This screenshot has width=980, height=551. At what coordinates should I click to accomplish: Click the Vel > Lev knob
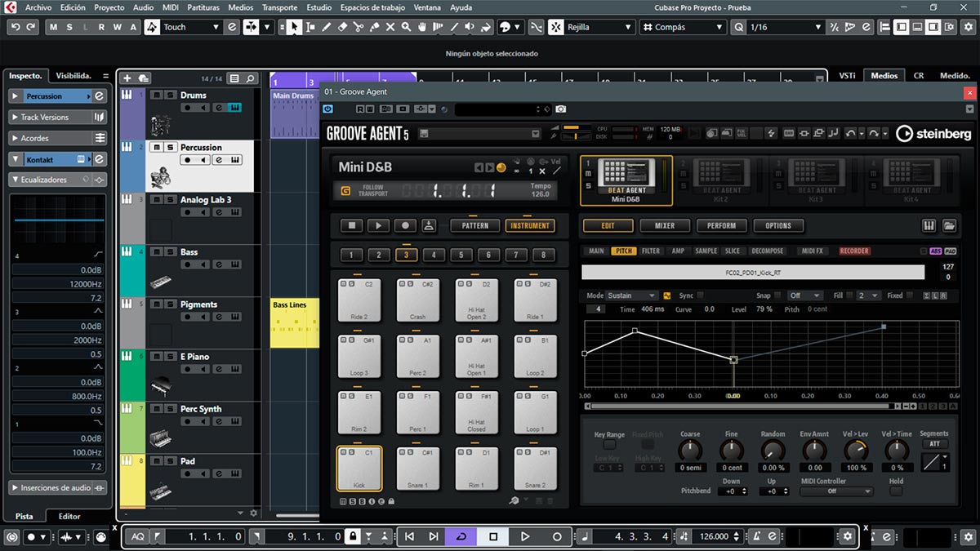(x=856, y=450)
